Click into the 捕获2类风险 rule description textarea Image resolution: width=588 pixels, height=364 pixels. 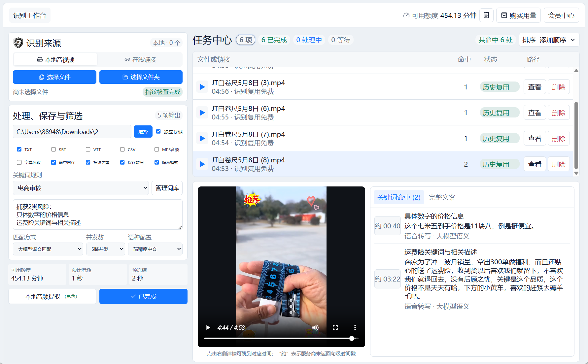click(98, 215)
